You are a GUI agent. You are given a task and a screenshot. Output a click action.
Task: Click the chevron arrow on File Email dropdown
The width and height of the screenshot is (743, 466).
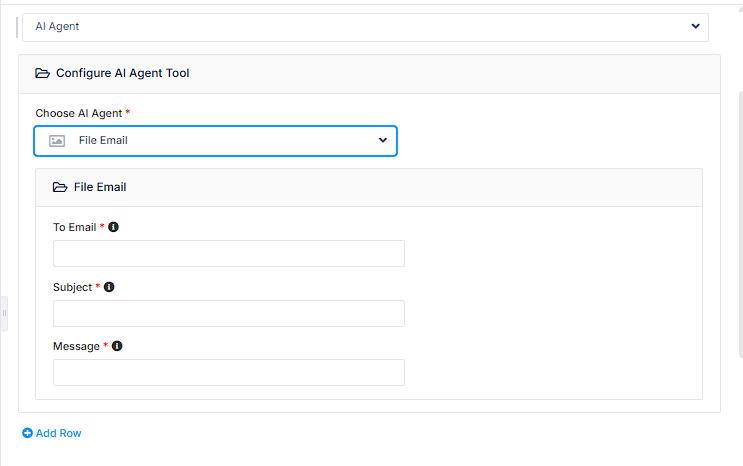[x=383, y=141]
